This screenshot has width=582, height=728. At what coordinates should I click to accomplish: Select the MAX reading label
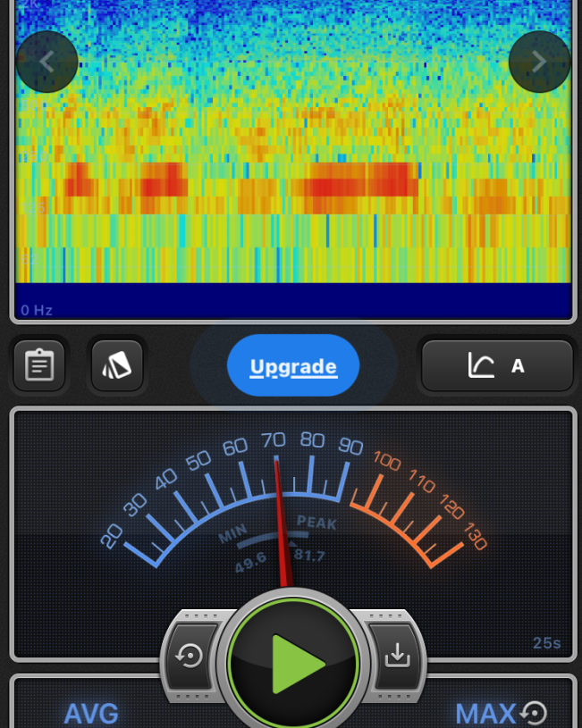(x=485, y=714)
